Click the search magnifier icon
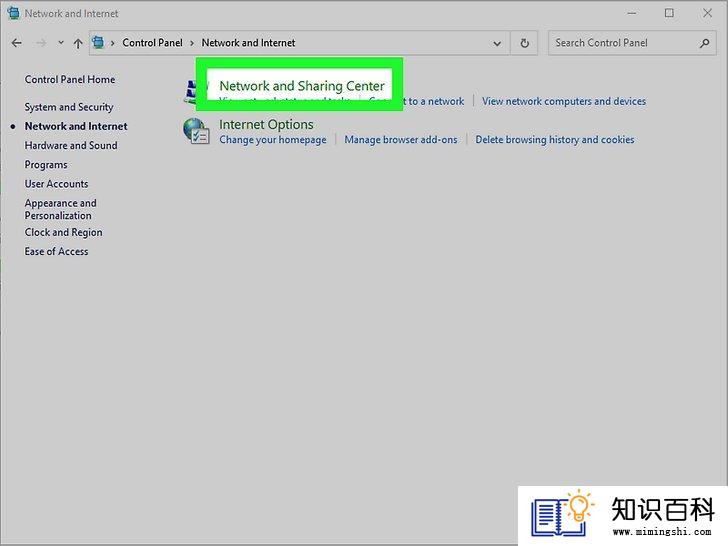Viewport: 728px width, 546px height. [x=704, y=43]
